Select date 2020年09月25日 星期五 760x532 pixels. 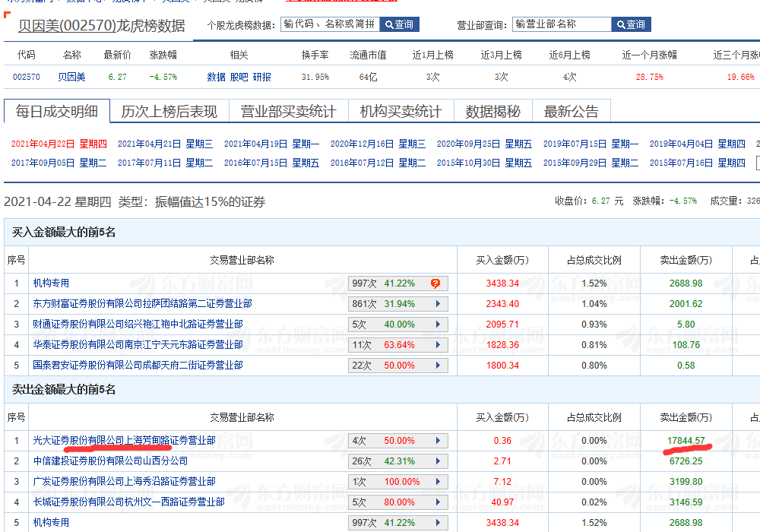[x=484, y=144]
